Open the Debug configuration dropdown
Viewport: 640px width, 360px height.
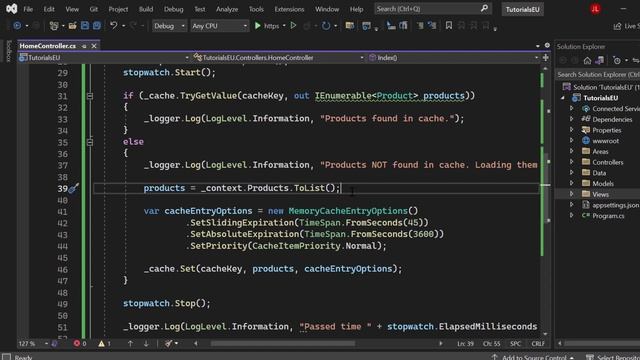click(169, 26)
